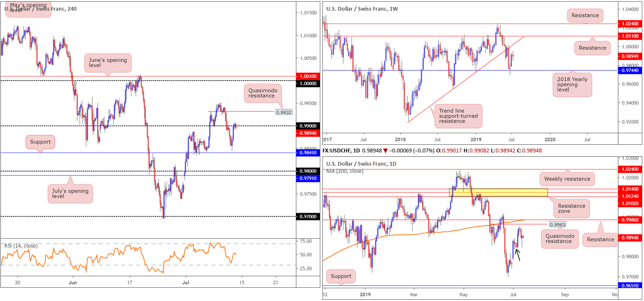Select the black 0.97000 price label on 4-hour axis
This screenshot has width=644, height=301.
click(x=308, y=216)
